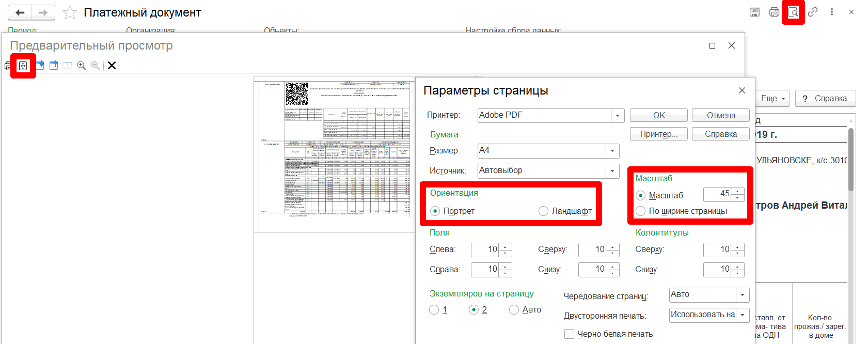Viewport: 868px width, 344px height.
Task: Increase the Масштаб value with up arrow
Action: coord(738,191)
